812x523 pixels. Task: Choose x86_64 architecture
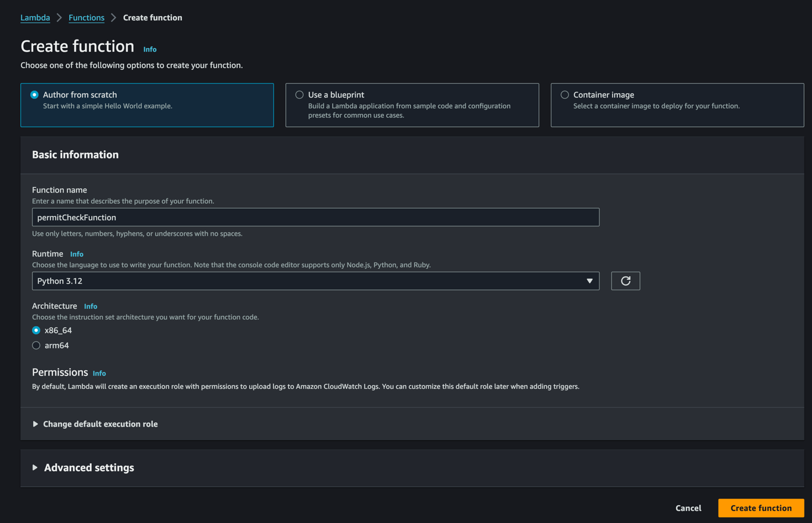coord(36,330)
